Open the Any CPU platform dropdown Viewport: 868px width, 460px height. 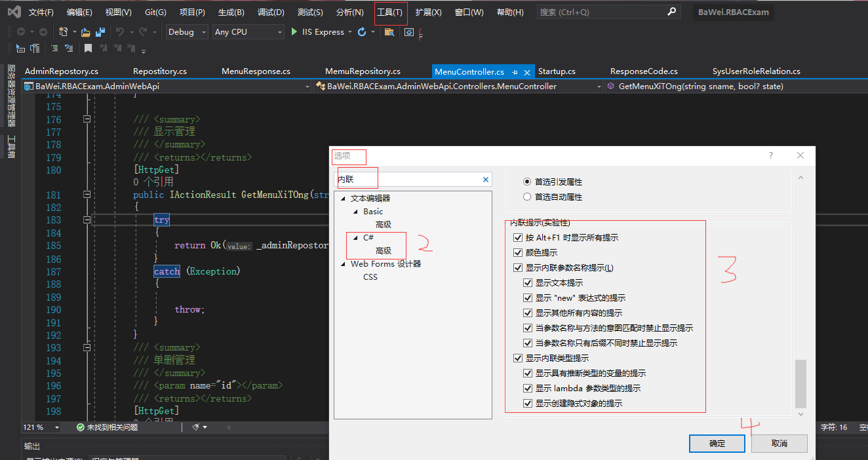248,31
